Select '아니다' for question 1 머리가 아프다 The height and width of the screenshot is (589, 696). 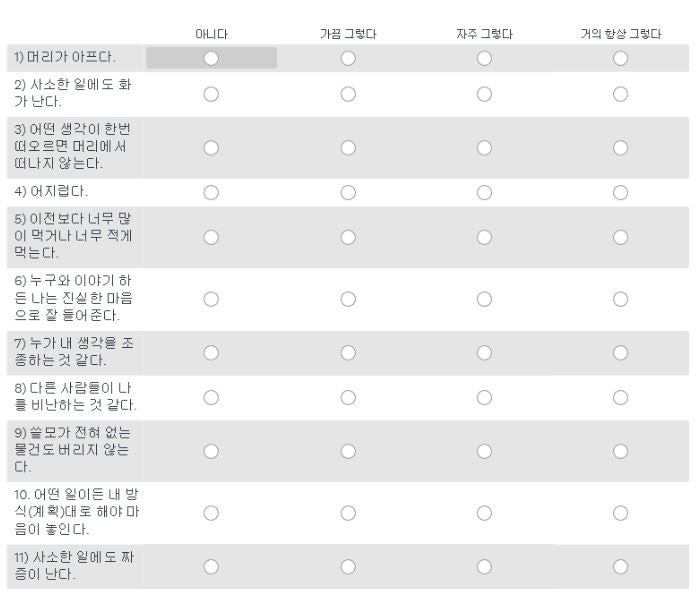[x=211, y=58]
